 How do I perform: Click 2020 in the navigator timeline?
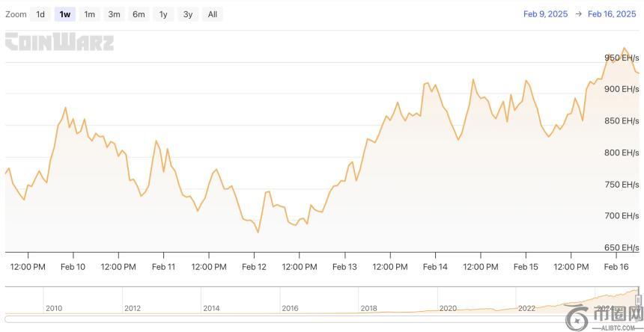(448, 308)
